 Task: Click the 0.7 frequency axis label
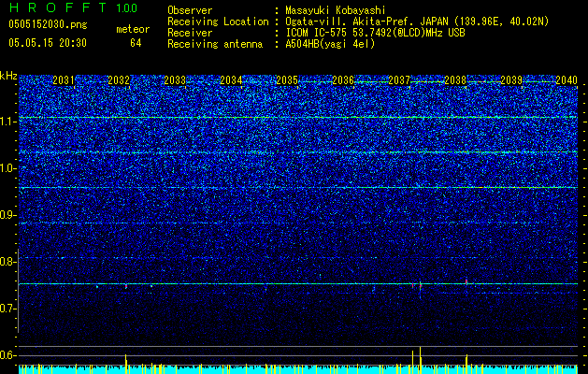pyautogui.click(x=7, y=309)
